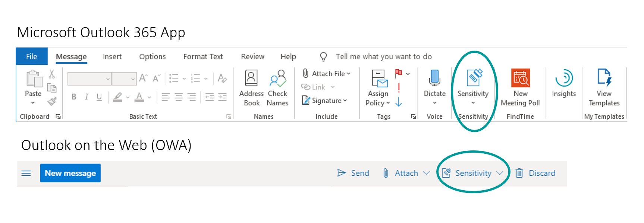
Task: Apply bulleted list formatting
Action: click(x=174, y=78)
